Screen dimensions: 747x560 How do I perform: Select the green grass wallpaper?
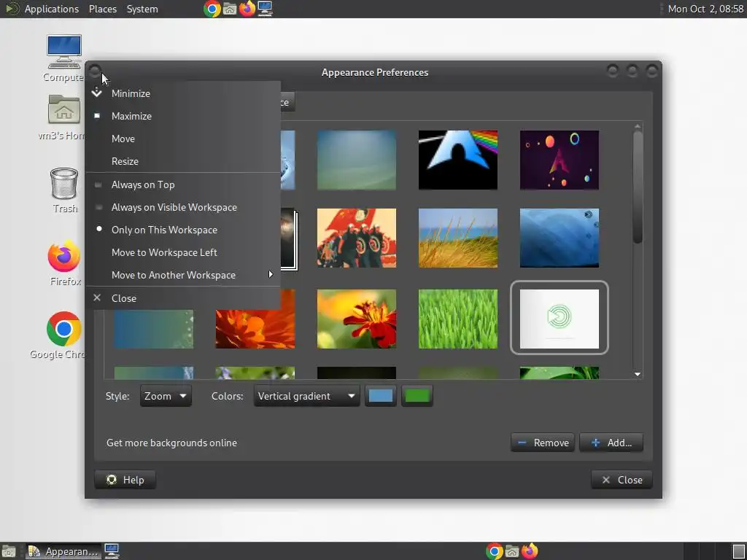[x=458, y=319]
